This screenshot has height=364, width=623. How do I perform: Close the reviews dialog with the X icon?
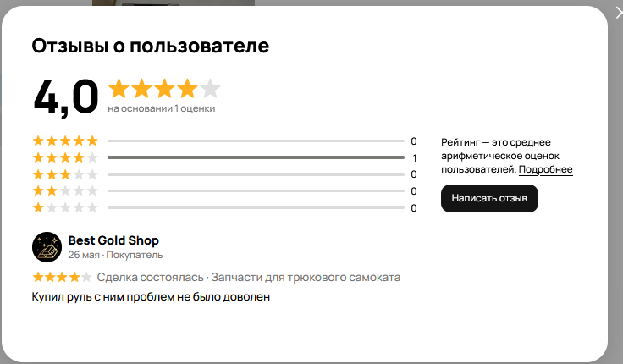coord(619,13)
